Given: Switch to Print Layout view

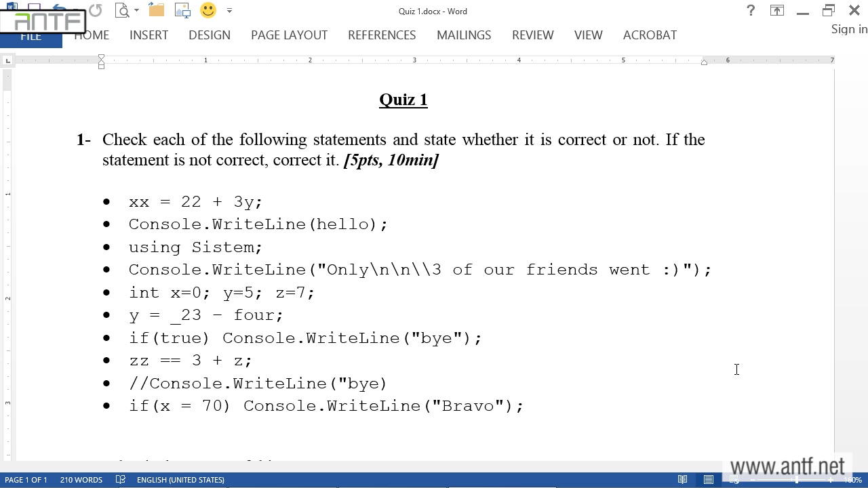Looking at the screenshot, I should [709, 480].
